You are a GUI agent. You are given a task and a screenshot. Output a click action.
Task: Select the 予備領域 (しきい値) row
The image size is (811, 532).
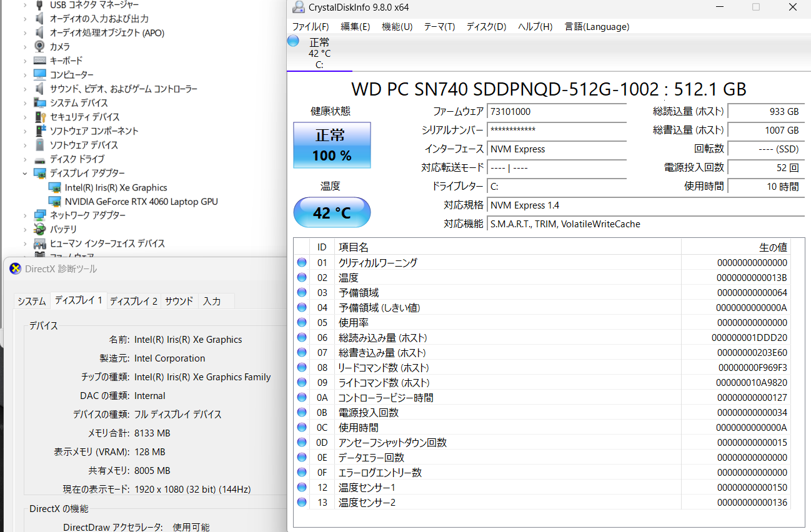pos(542,308)
